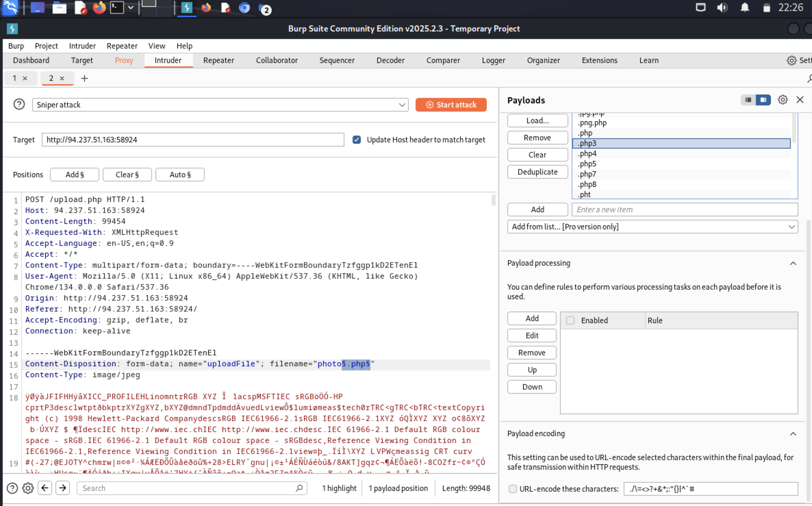This screenshot has height=506, width=812.
Task: Switch to the Comparer tab
Action: (443, 61)
